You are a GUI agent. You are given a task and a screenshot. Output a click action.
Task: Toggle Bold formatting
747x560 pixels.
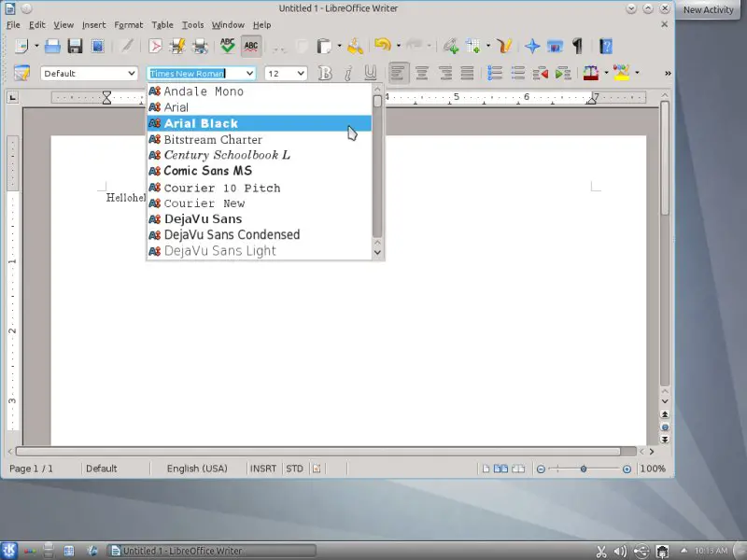(325, 74)
